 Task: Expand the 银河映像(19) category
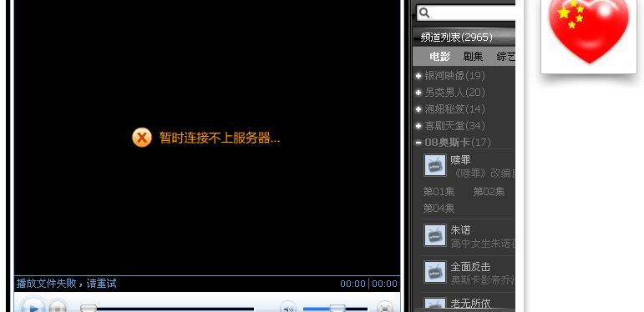coord(418,76)
